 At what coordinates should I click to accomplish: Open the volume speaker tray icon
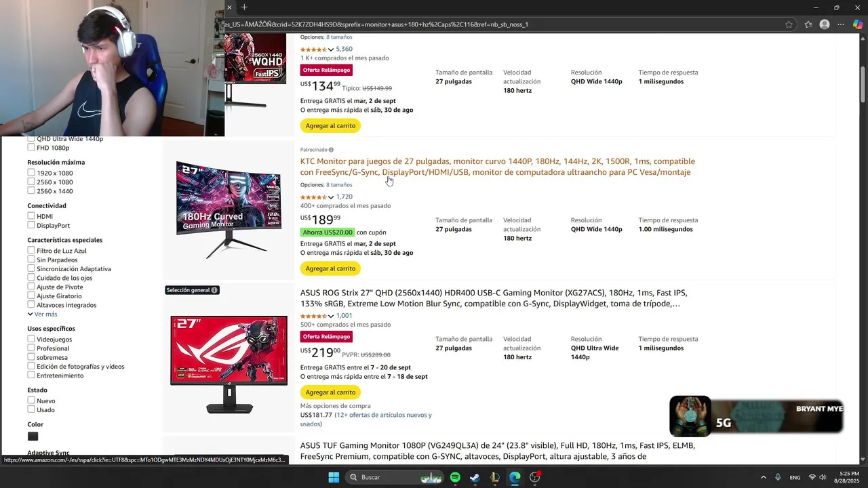tap(822, 477)
